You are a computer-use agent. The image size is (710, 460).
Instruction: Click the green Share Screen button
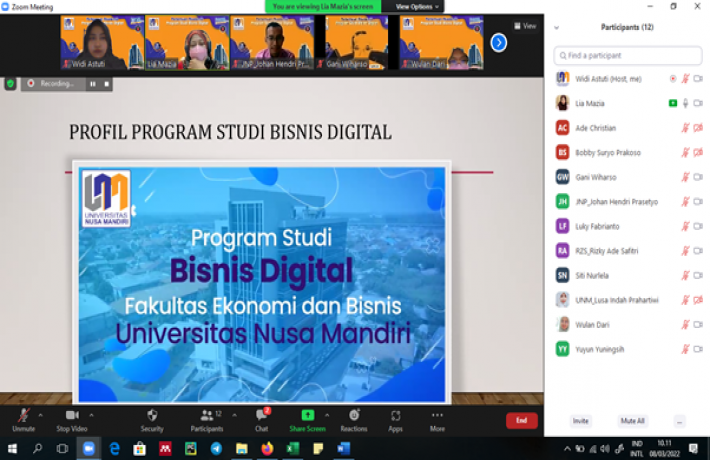pos(307,420)
